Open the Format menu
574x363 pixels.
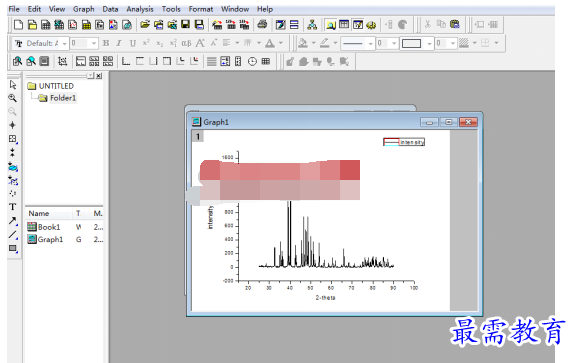pos(201,9)
